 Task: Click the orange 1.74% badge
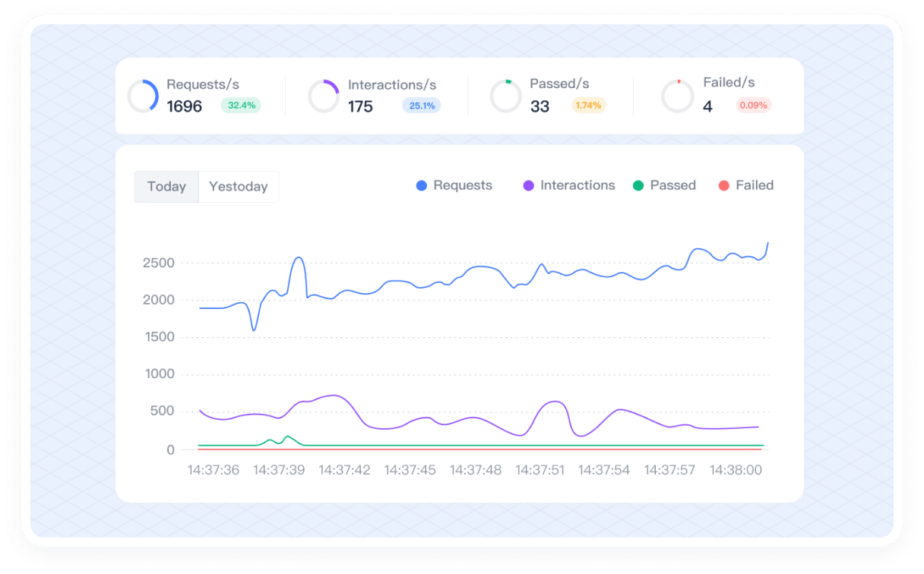point(588,106)
